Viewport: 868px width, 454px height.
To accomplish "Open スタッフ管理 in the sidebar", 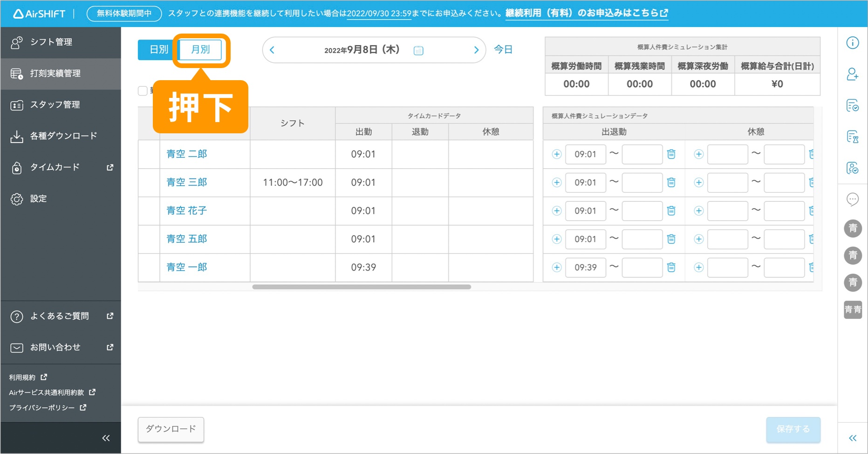I will coord(55,105).
